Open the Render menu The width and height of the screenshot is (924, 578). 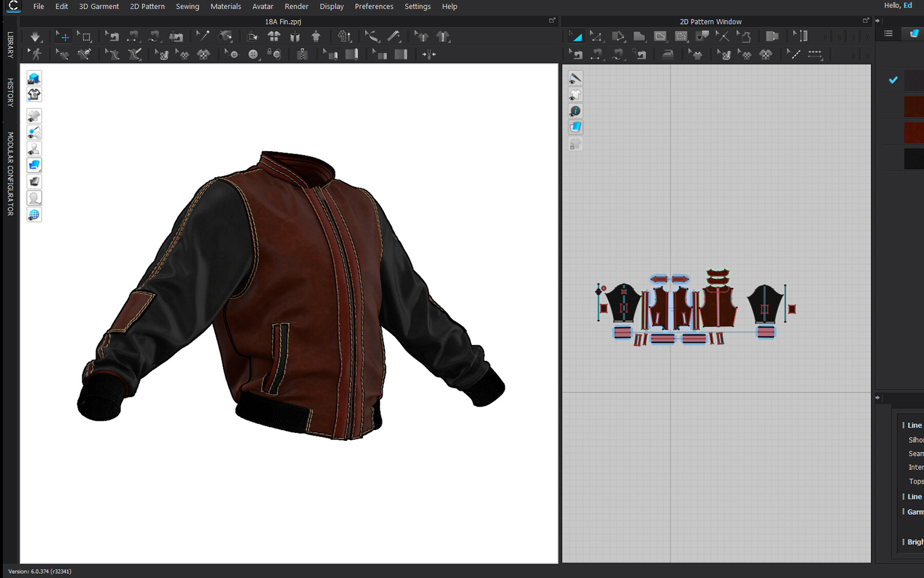296,6
